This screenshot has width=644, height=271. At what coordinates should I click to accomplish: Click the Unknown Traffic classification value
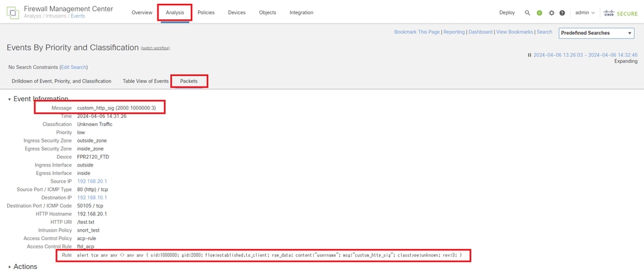(95, 124)
